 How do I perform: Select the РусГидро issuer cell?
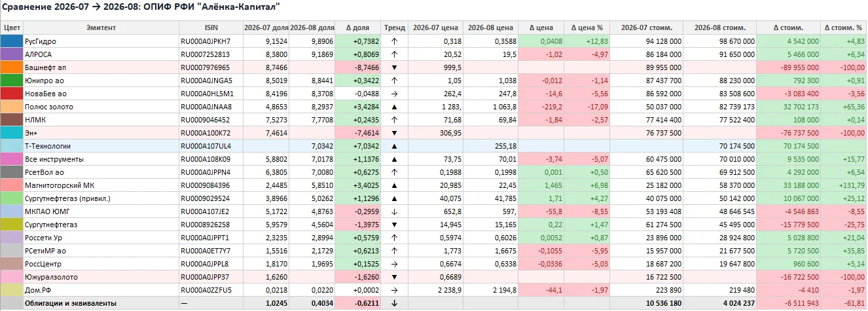point(101,41)
